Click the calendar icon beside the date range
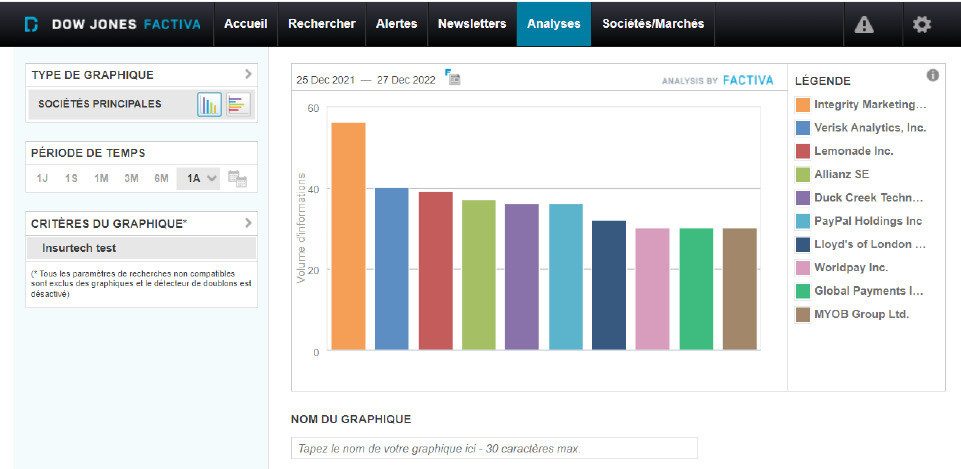The width and height of the screenshot is (961, 469). click(453, 78)
